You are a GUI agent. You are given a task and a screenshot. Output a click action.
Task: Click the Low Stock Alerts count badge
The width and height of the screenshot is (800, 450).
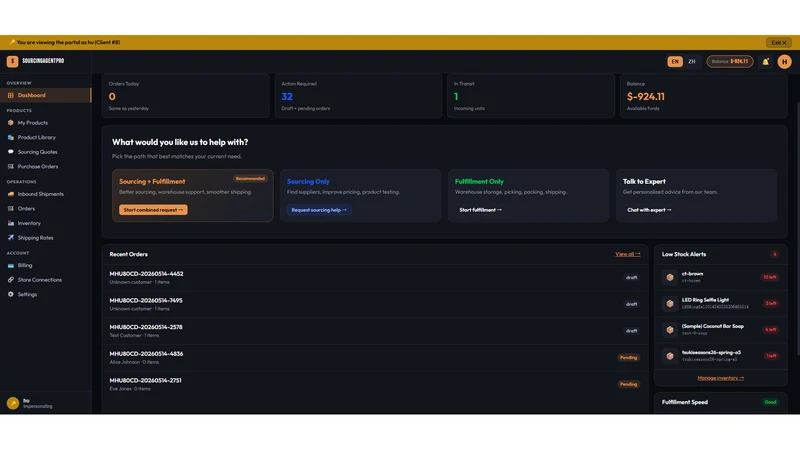click(x=774, y=254)
